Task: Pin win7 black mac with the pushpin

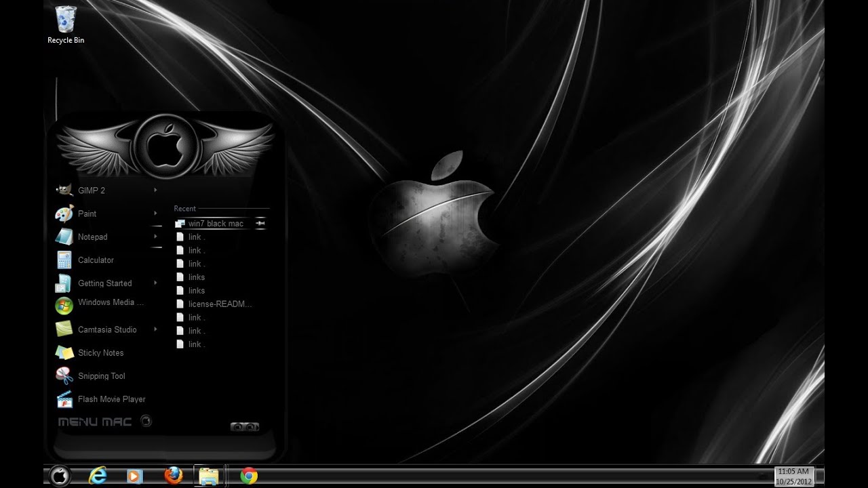Action: [260, 224]
